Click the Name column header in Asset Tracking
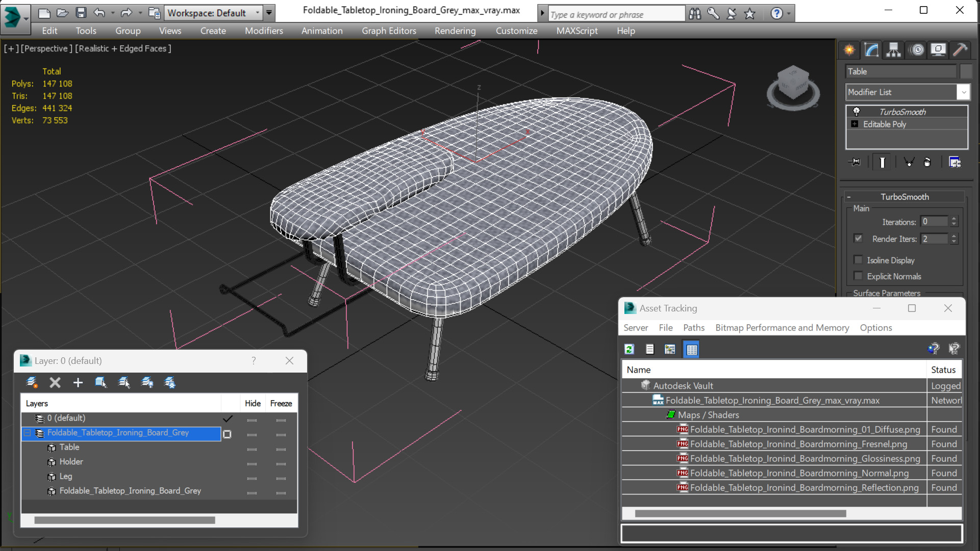This screenshot has height=551, width=980. tap(773, 370)
